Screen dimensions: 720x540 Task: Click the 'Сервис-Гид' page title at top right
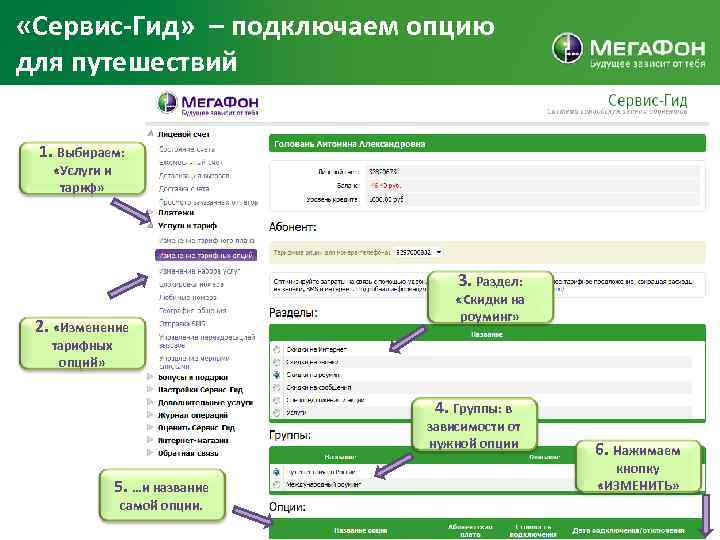tap(647, 100)
